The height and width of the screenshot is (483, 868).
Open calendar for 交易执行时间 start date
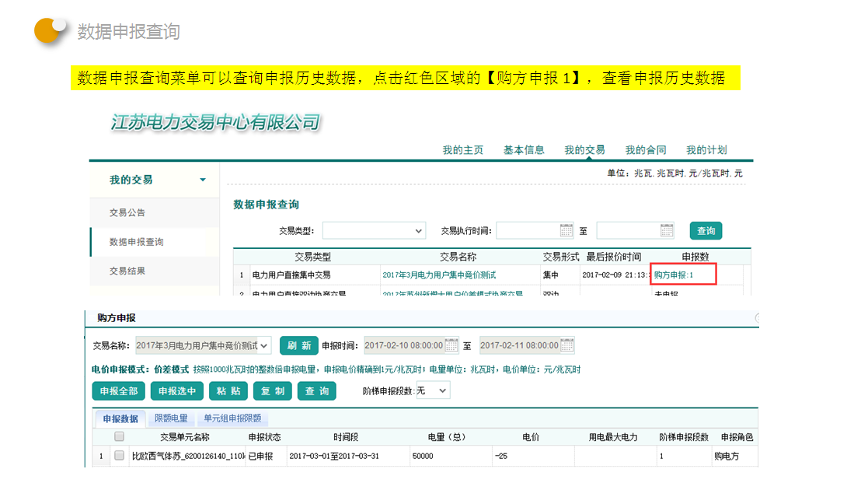(x=566, y=230)
